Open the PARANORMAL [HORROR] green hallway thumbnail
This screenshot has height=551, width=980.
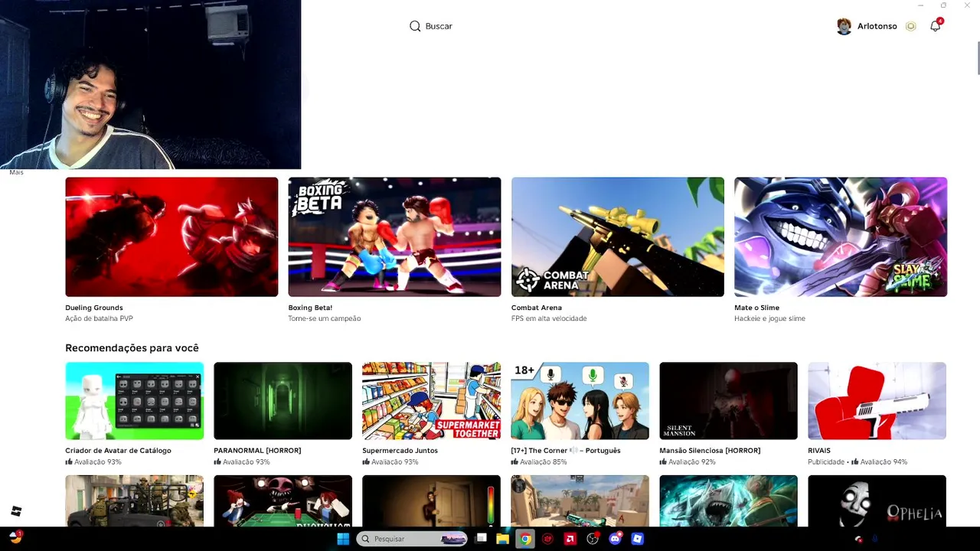pyautogui.click(x=283, y=401)
